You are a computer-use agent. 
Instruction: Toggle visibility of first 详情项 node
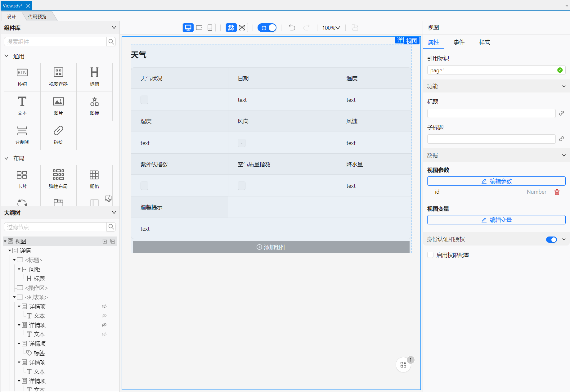click(104, 306)
